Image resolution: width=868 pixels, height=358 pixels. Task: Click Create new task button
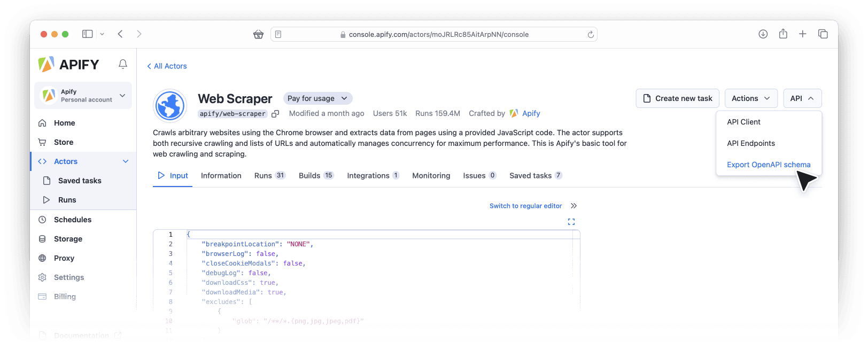point(677,98)
